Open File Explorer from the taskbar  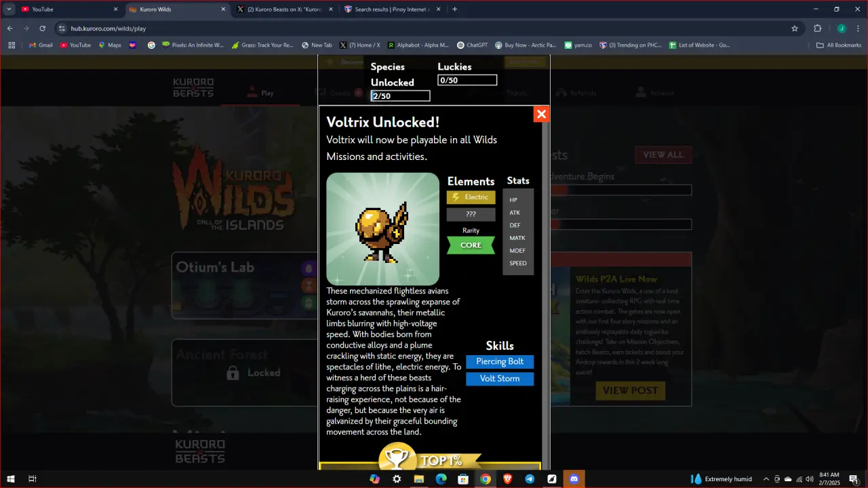[x=419, y=479]
